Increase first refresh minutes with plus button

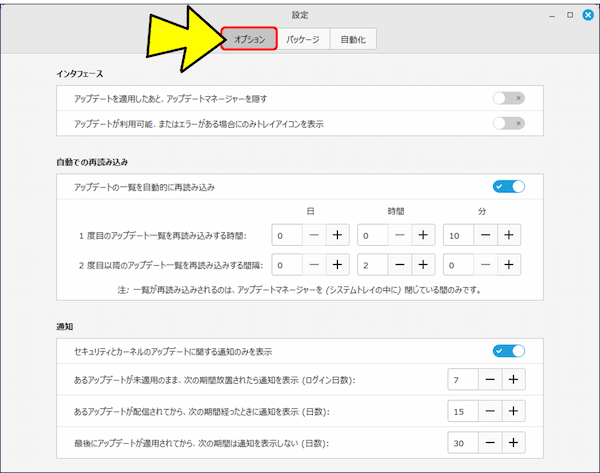tap(509, 235)
